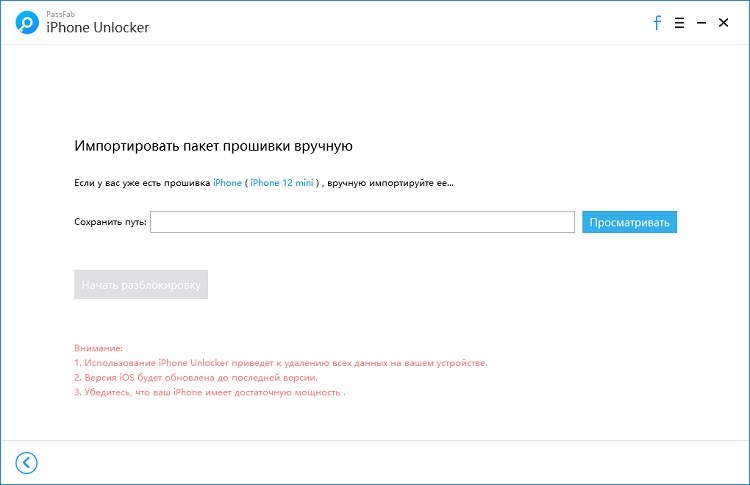Click the blue "iPhone" firmware link
This screenshot has height=485, width=750.
click(x=227, y=183)
